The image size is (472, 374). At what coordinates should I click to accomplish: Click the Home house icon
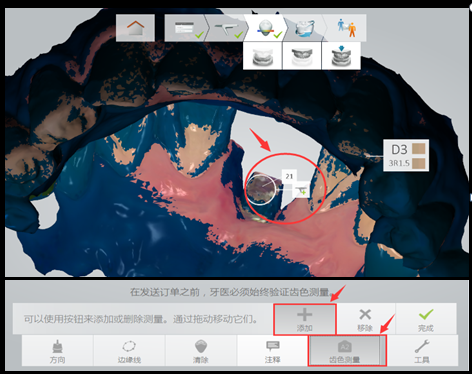[x=135, y=28]
